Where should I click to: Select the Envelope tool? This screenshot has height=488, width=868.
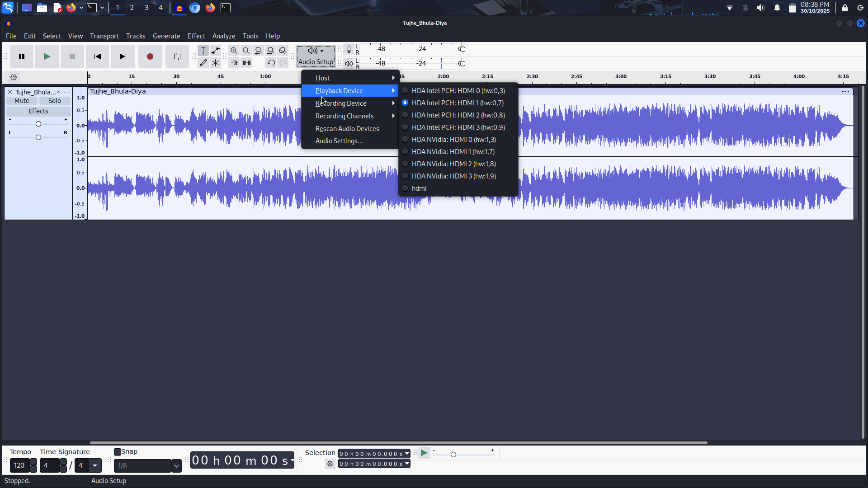point(216,51)
